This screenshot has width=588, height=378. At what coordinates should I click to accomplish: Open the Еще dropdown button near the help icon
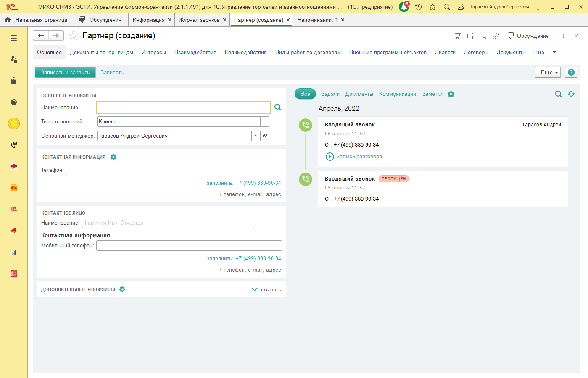point(548,73)
